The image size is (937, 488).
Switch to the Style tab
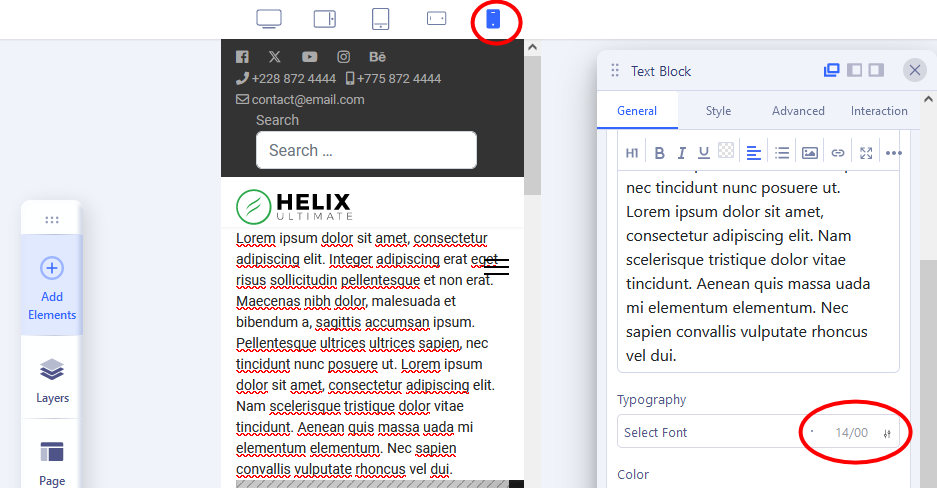tap(718, 111)
